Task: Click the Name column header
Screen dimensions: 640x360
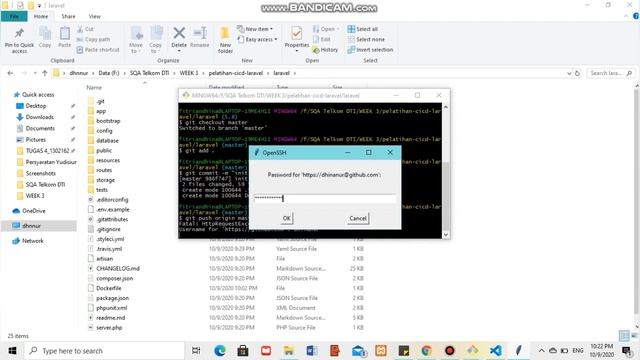Action: pyautogui.click(x=94, y=87)
